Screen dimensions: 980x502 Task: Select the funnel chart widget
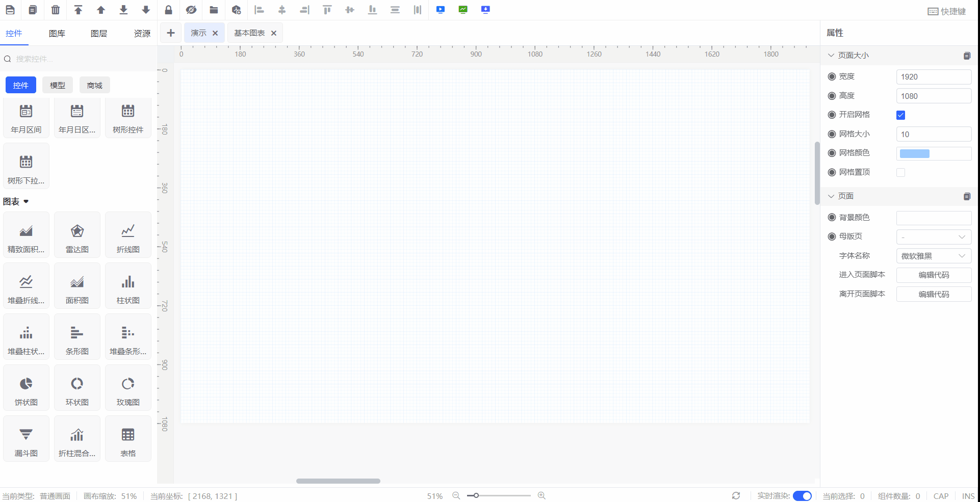[x=26, y=439]
